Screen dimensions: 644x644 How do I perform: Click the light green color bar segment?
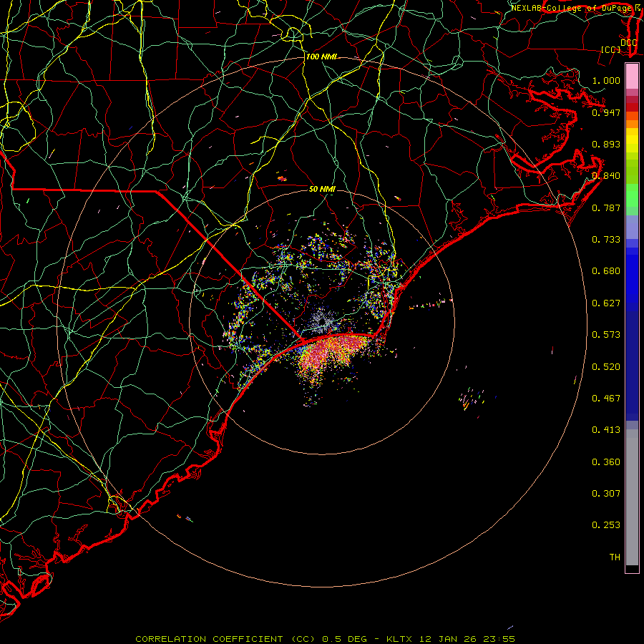pyautogui.click(x=632, y=195)
